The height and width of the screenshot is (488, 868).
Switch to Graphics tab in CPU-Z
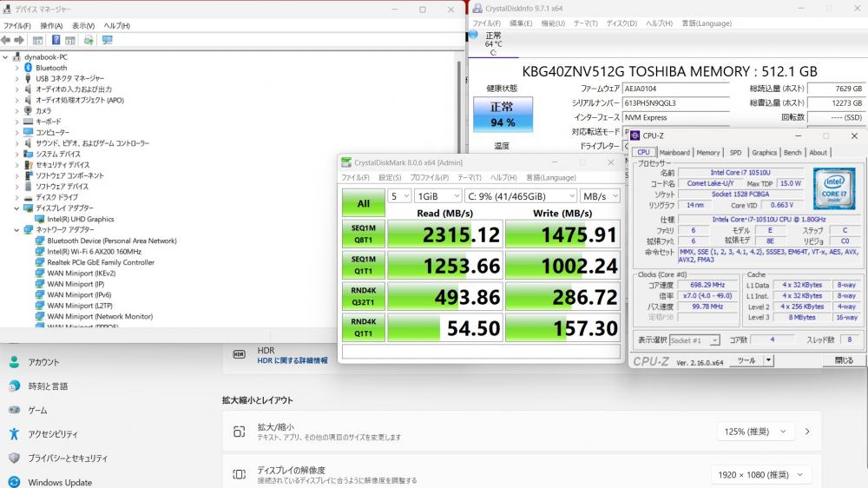(764, 152)
